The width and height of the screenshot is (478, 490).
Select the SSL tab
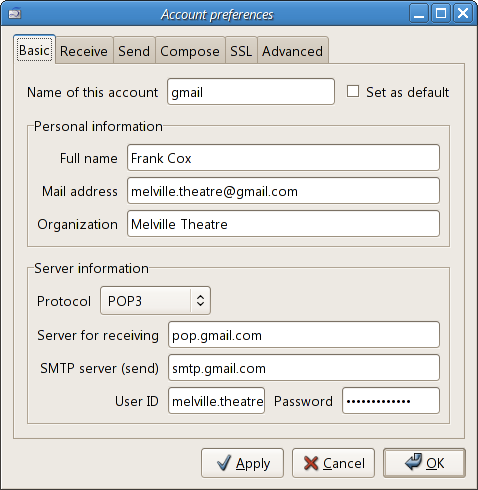tap(241, 51)
